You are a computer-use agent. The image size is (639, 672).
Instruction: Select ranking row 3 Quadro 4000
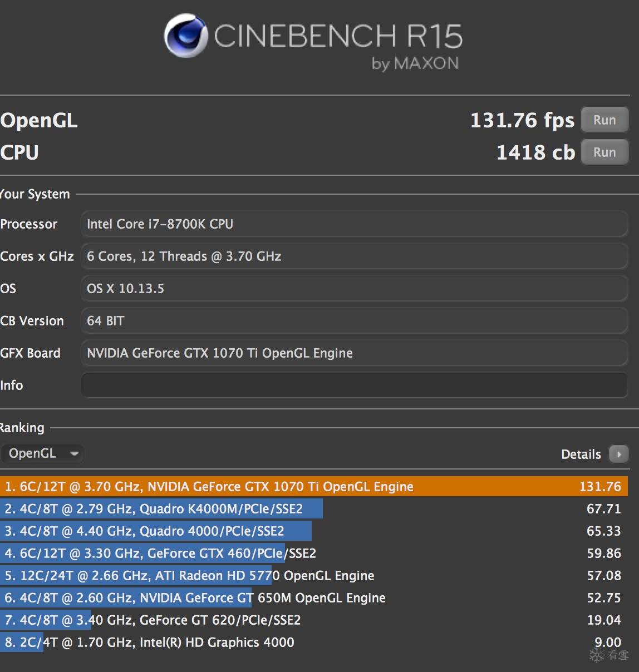[314, 531]
